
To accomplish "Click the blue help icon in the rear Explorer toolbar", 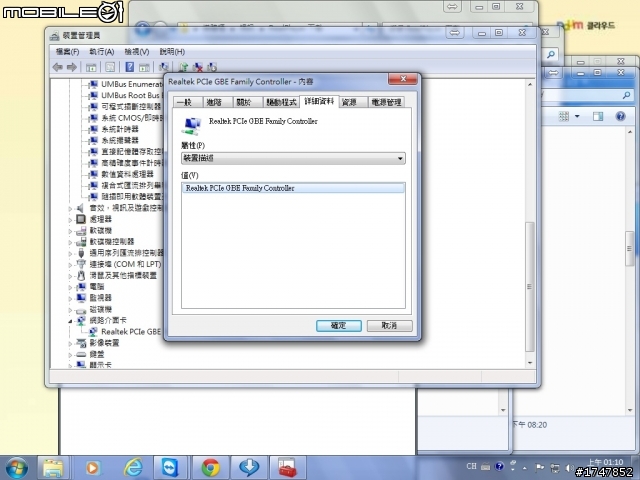I will (x=620, y=116).
